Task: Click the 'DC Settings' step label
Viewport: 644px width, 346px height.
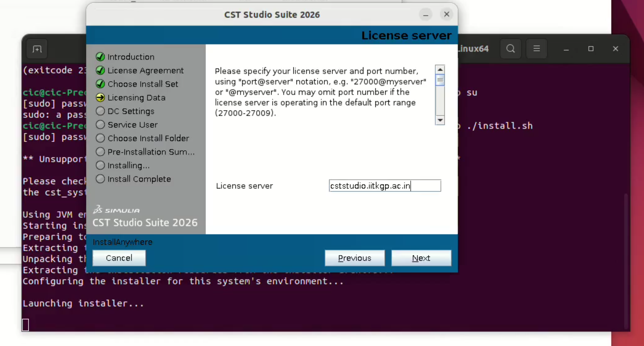Action: 131,111
